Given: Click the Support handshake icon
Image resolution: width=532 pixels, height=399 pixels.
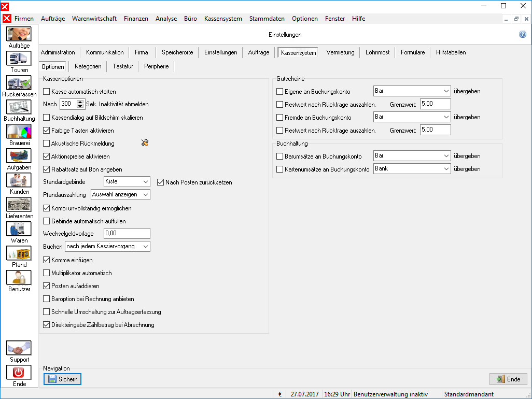Looking at the screenshot, I should click(x=19, y=348).
